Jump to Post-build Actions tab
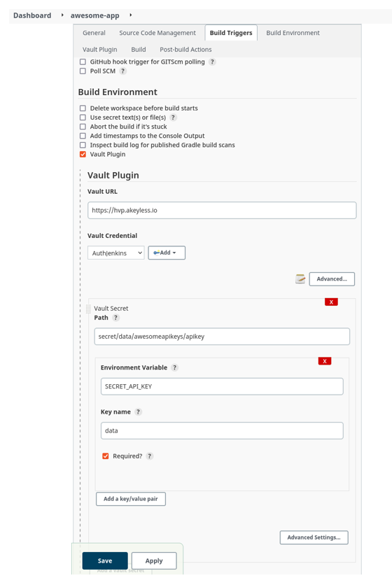 [x=185, y=49]
